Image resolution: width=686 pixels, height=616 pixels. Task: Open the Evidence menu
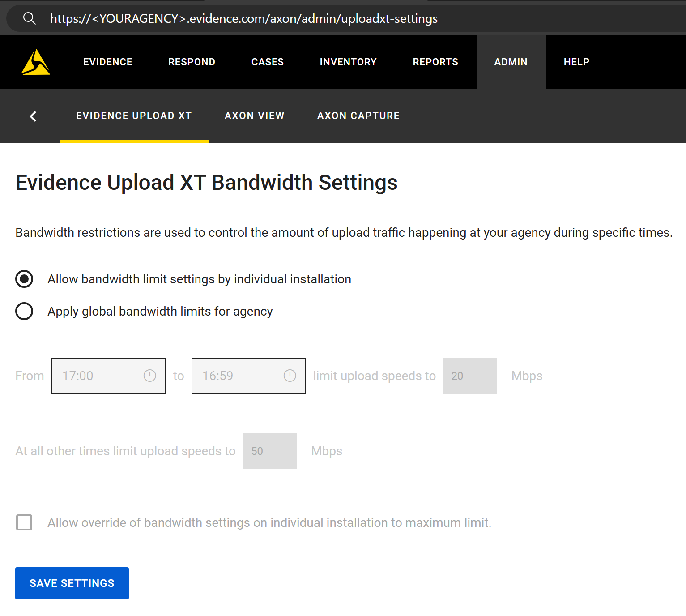(108, 62)
